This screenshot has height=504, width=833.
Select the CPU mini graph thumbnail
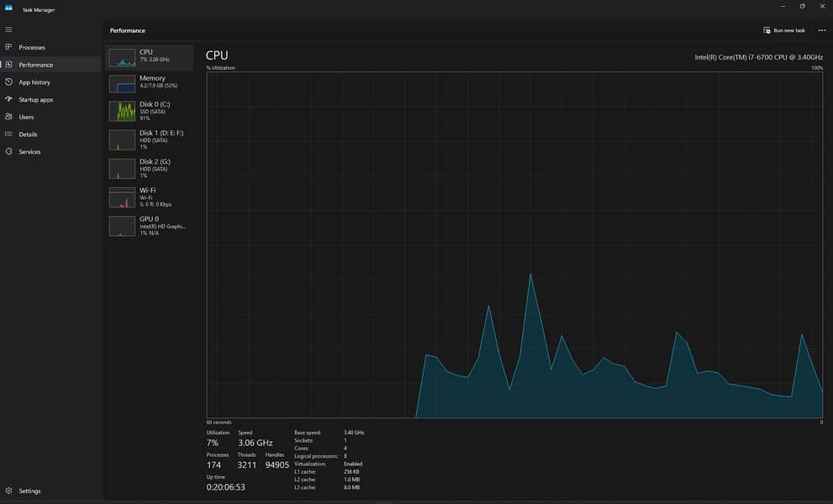coord(122,58)
